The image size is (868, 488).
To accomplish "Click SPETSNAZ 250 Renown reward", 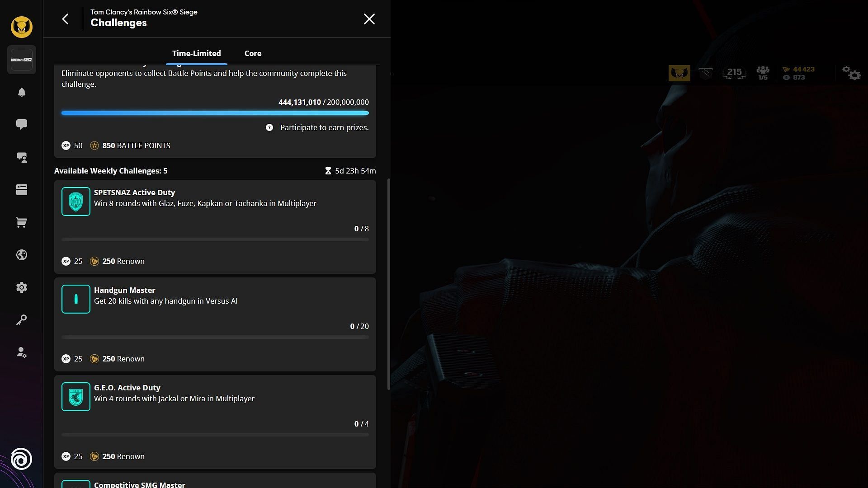I will click(x=123, y=261).
